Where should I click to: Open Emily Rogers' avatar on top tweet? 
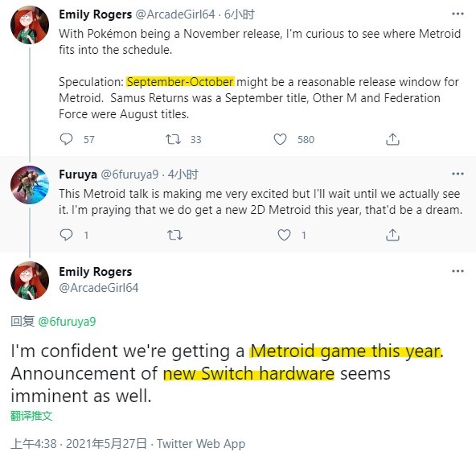click(30, 25)
